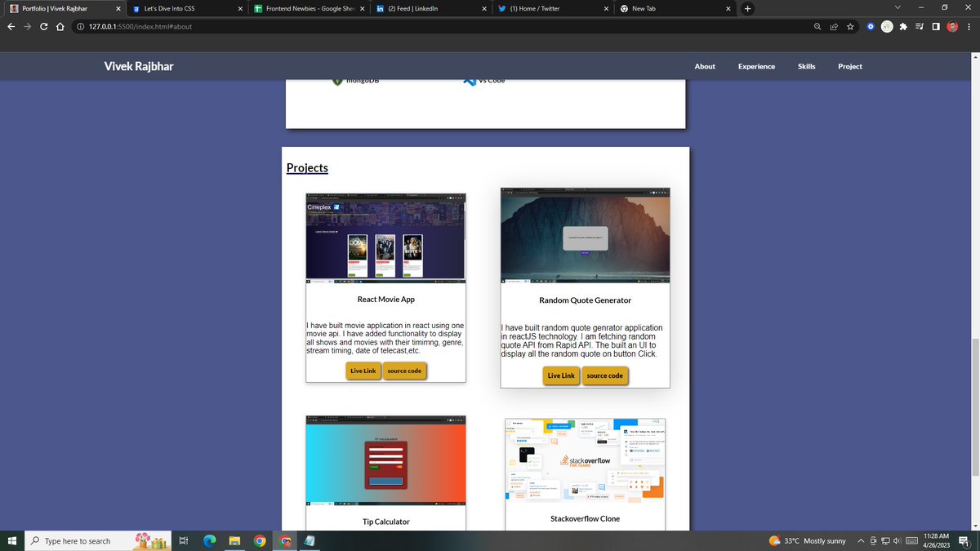Switch to the Home / Twitter tab

(553, 8)
